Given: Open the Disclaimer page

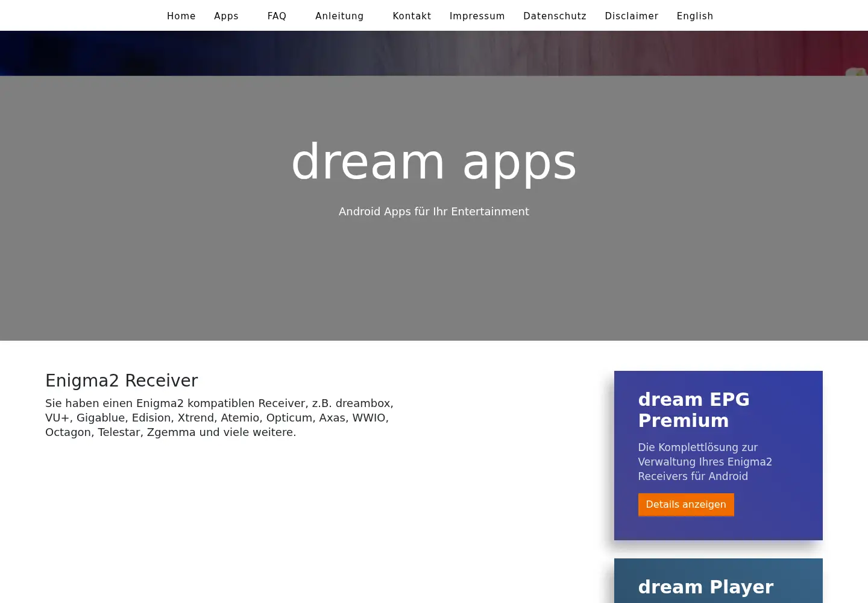Looking at the screenshot, I should [631, 16].
